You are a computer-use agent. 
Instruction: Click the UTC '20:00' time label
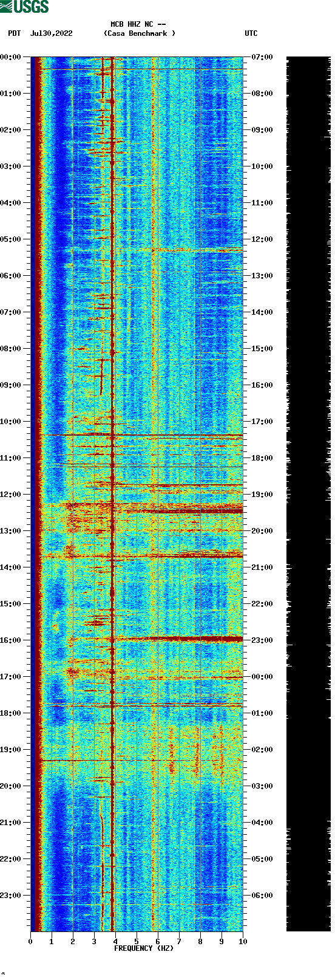click(x=262, y=531)
